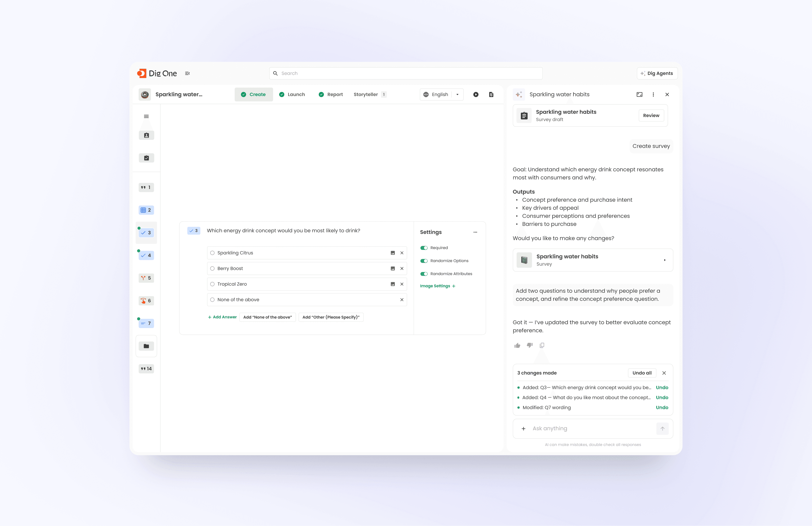Select the Berry Boost radio button

(212, 268)
